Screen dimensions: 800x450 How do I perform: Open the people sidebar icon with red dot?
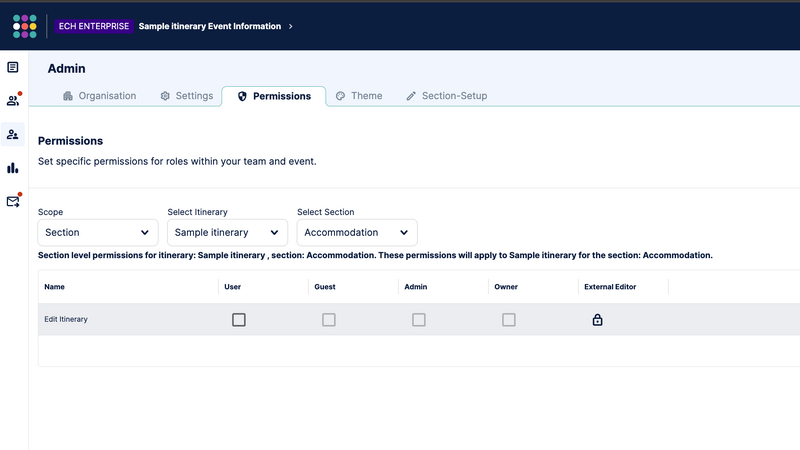click(13, 101)
